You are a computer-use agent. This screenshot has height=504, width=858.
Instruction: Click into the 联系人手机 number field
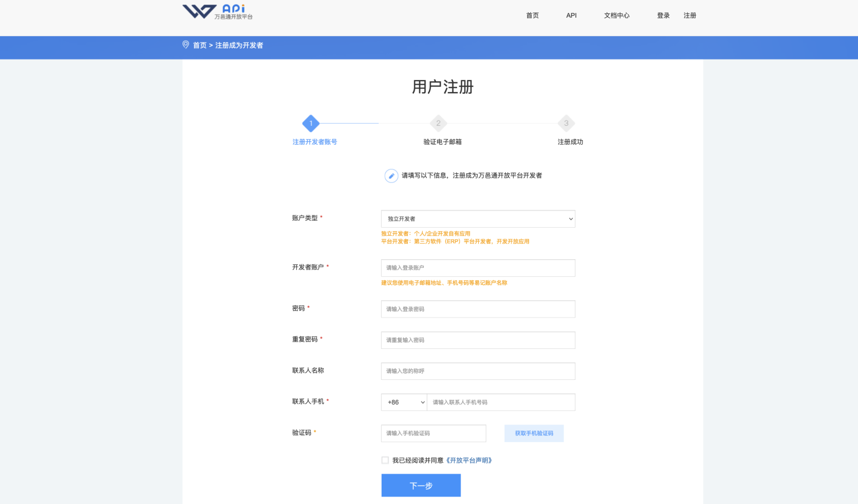(x=500, y=402)
